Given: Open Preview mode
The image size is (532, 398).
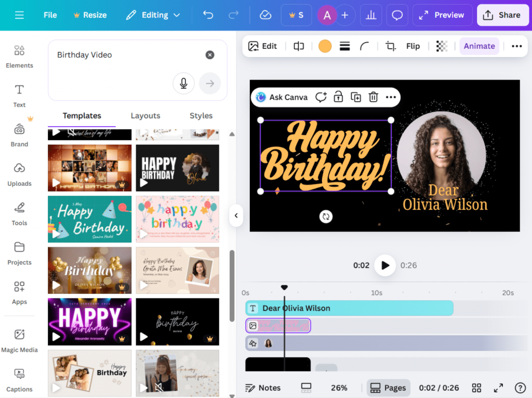Looking at the screenshot, I should (443, 15).
